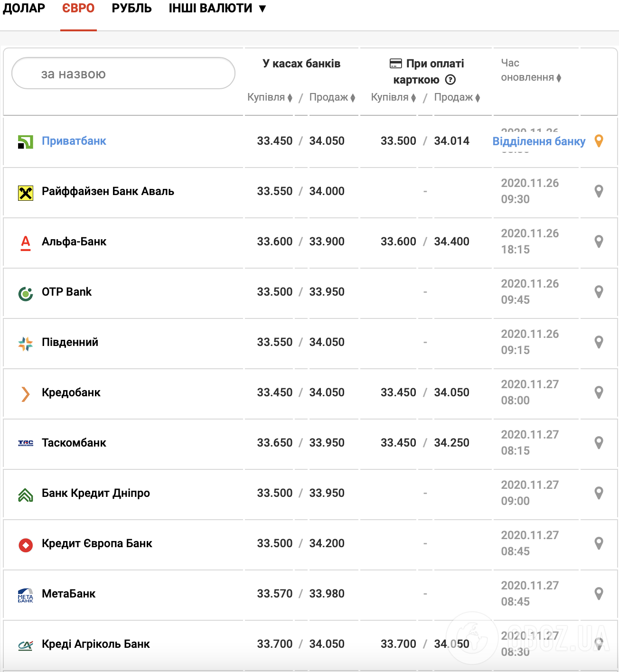Open map pin for Південний
The height and width of the screenshot is (672, 619).
[599, 342]
